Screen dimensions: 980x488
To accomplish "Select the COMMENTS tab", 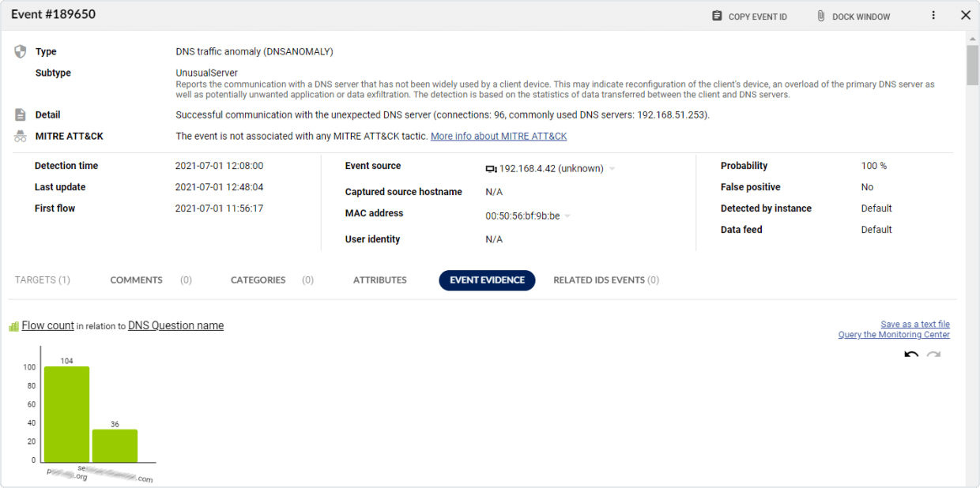I will 136,280.
